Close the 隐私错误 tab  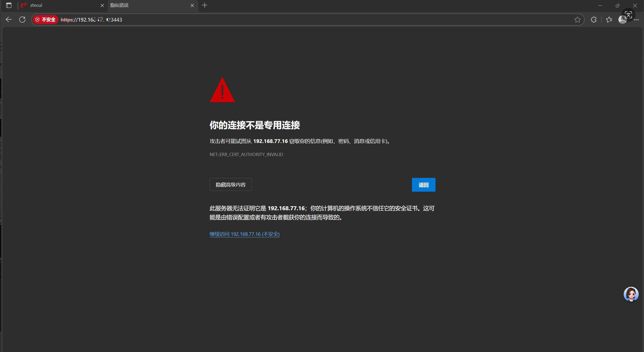point(192,5)
